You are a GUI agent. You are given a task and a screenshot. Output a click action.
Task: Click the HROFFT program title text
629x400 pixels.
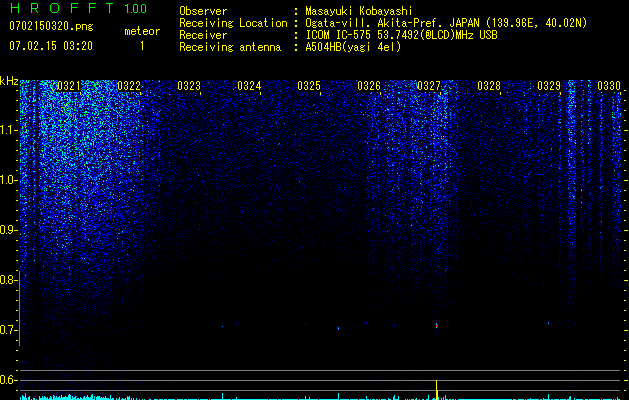(62, 8)
